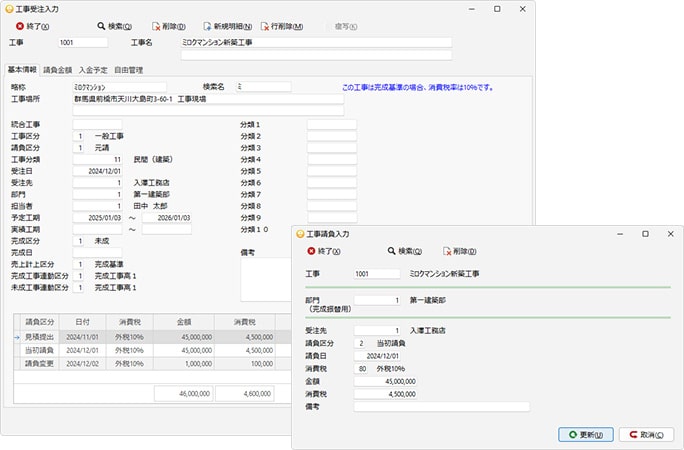Viewport: 684px width, 450px height.
Task: Click the 受注日 field showing 2024/12/01
Action: click(97, 171)
